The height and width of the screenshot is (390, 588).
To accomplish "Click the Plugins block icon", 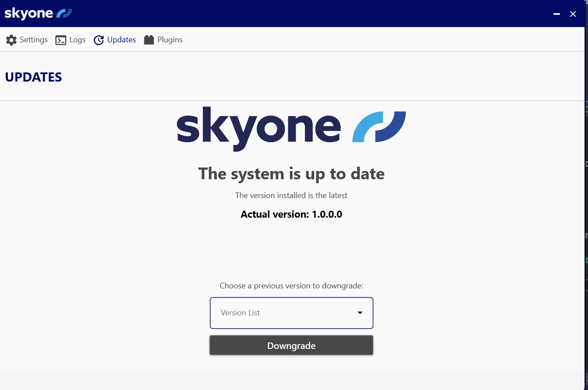I will [149, 40].
